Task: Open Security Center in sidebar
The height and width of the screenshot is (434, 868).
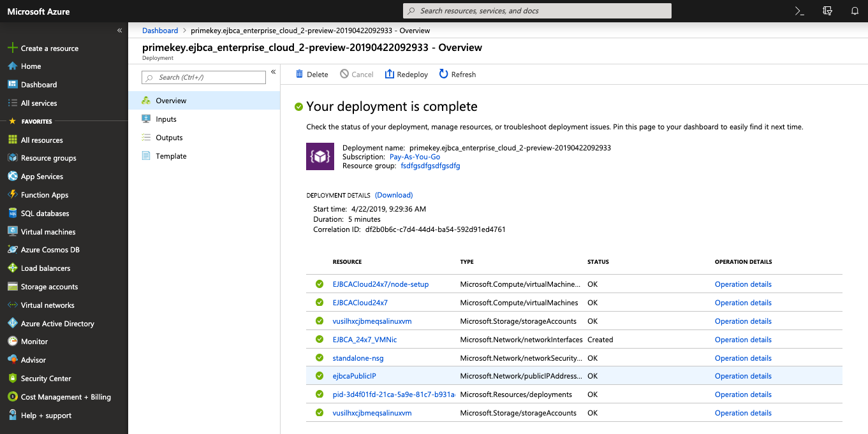Action: 46,379
